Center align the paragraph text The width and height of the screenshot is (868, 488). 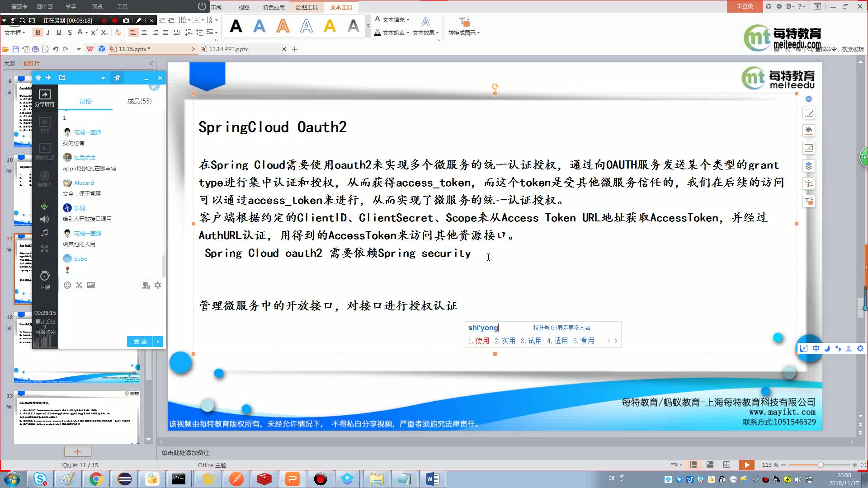click(x=144, y=33)
